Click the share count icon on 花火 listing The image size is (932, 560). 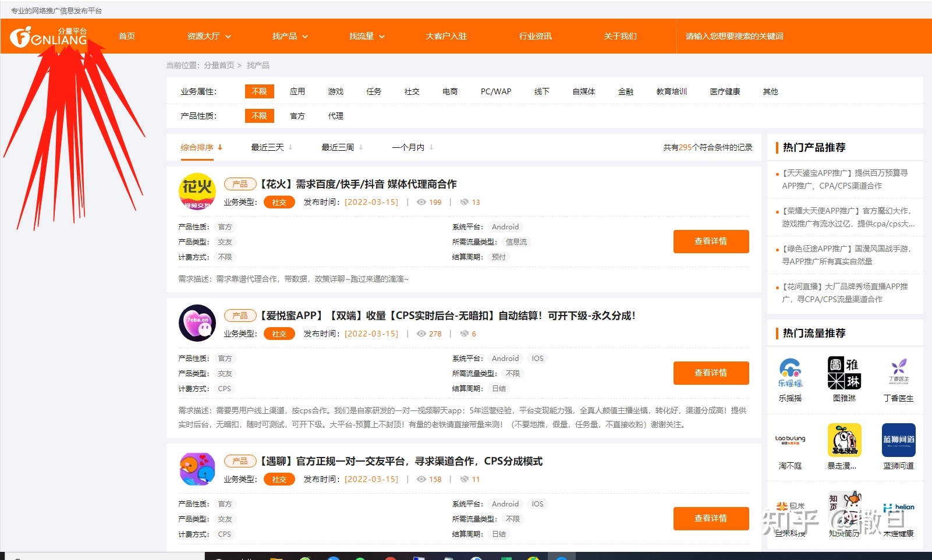click(x=465, y=202)
